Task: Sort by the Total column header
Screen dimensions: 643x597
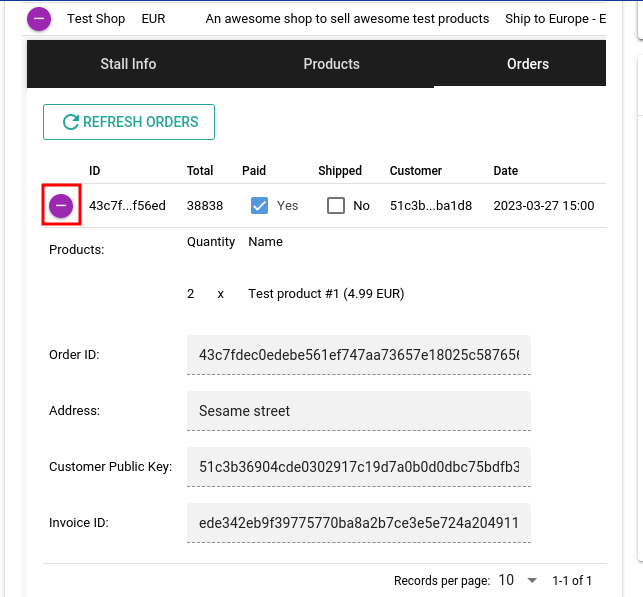Action: pos(200,171)
